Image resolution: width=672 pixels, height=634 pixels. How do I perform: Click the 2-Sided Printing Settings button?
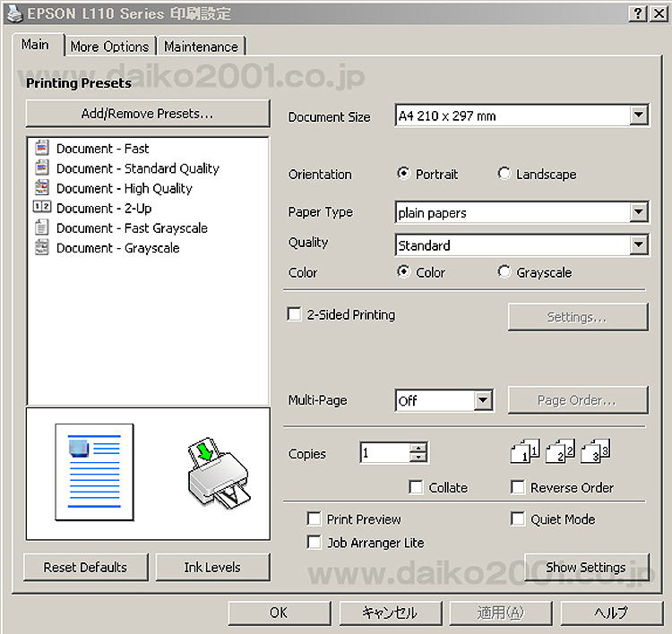[578, 317]
